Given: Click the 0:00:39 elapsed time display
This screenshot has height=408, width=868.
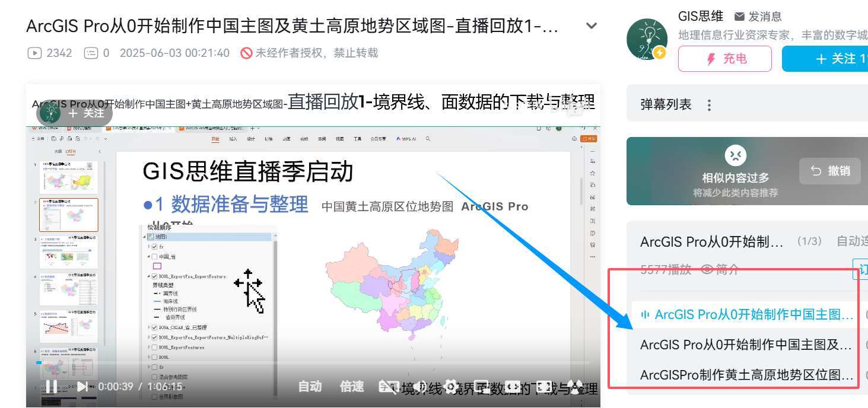Looking at the screenshot, I should (116, 387).
